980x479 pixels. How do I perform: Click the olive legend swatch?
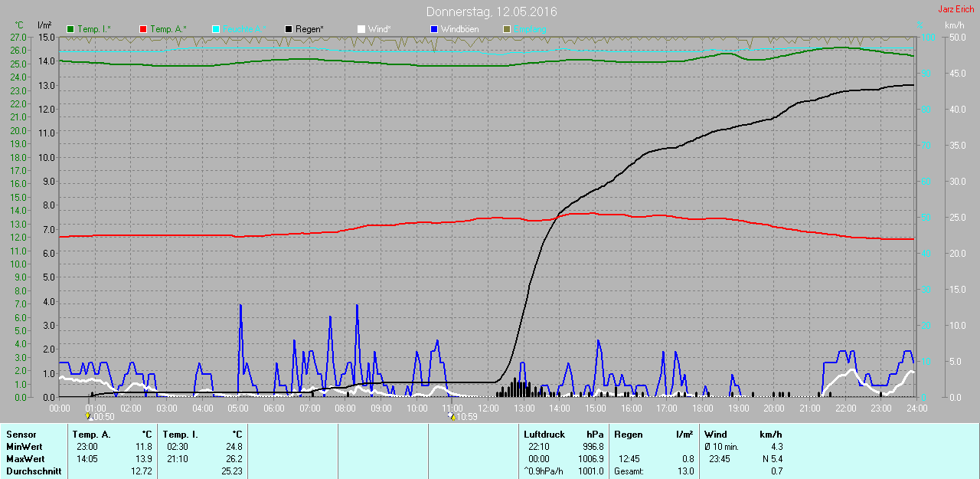(x=507, y=29)
